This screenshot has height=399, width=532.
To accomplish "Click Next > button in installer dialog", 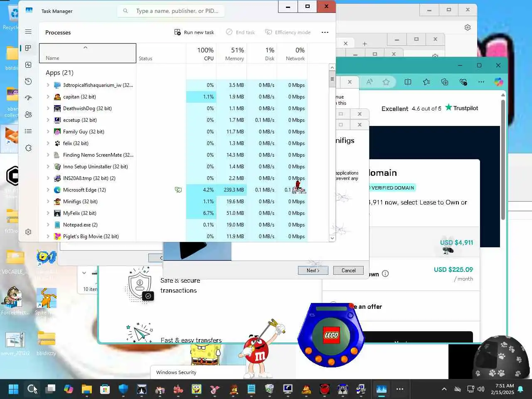I will point(313,271).
